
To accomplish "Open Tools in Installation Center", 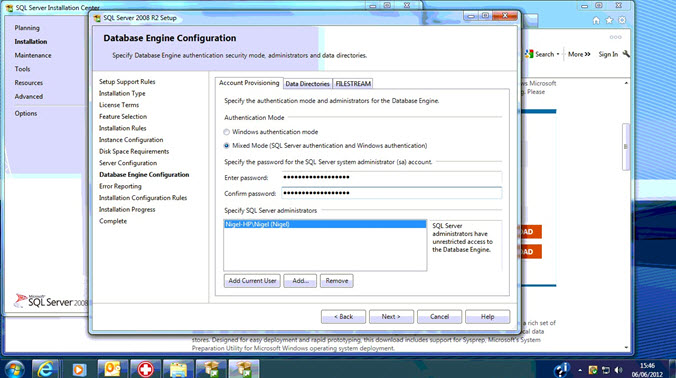I will [x=22, y=69].
